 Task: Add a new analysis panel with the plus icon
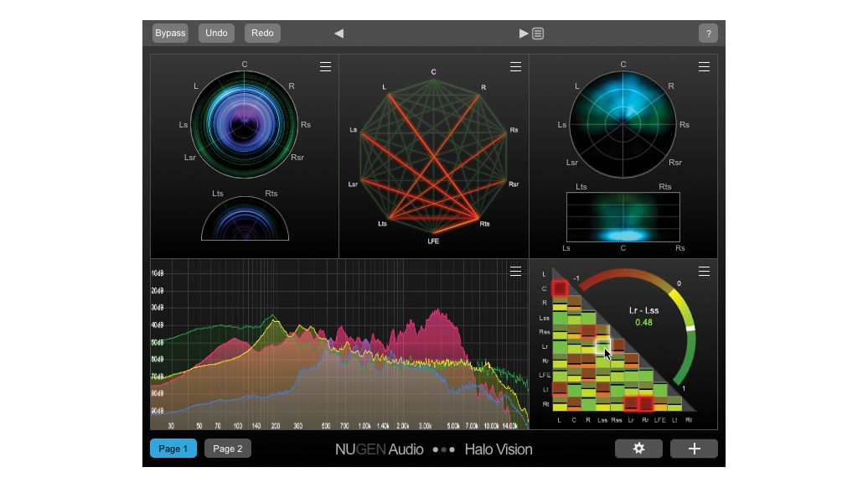(694, 449)
